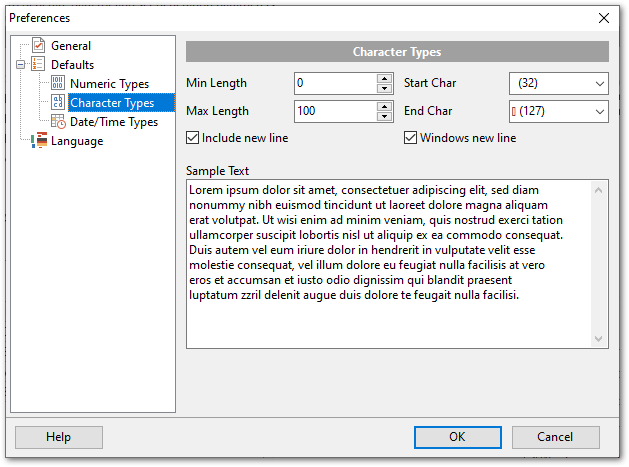Increase Min Length with the up arrow
Screen dimensions: 629x467
tap(384, 79)
